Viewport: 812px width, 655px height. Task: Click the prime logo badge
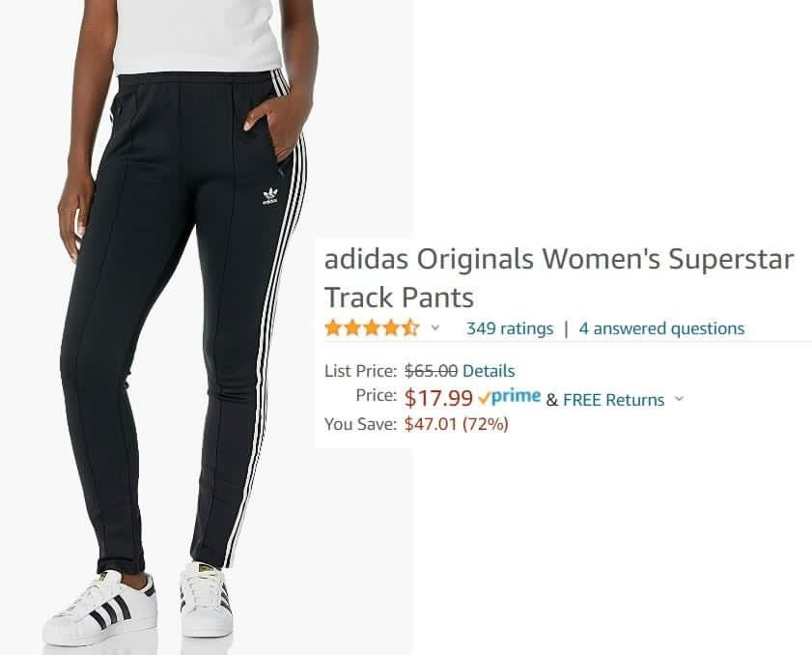pyautogui.click(x=510, y=397)
